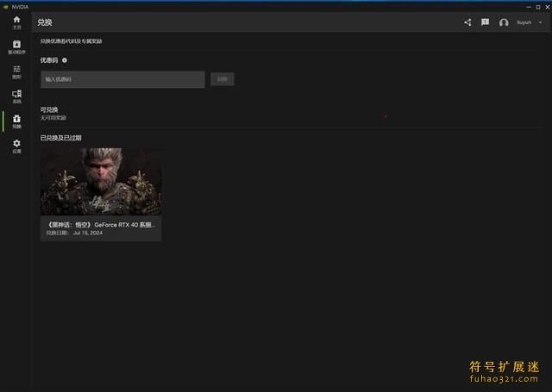Click the redeem button beside code field
The height and width of the screenshot is (392, 552).
pos(223,79)
